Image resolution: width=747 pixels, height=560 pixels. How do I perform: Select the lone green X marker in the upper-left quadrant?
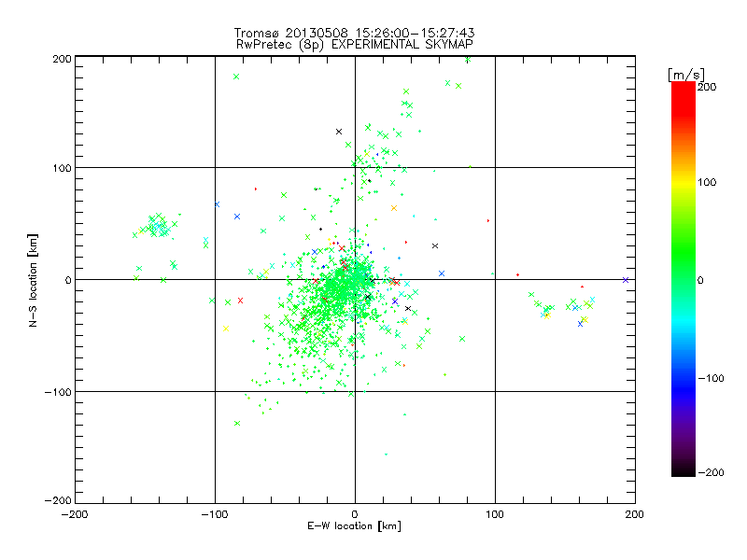click(236, 77)
